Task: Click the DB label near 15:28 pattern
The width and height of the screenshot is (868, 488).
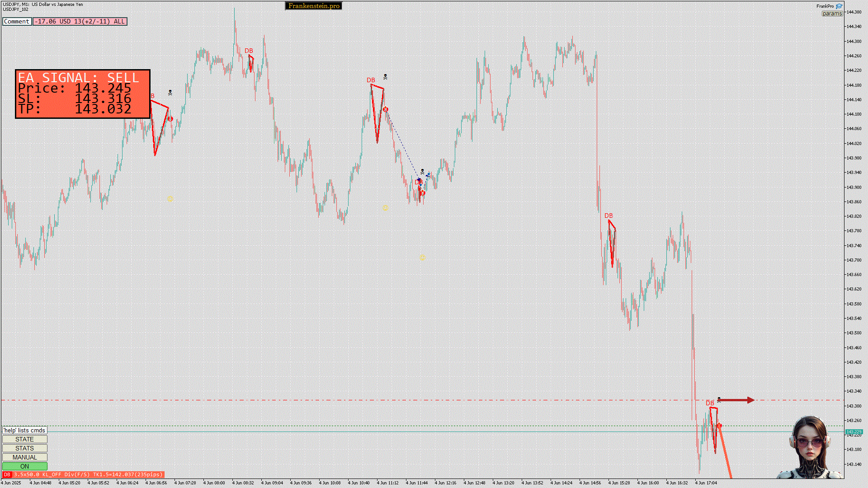Action: (609, 216)
